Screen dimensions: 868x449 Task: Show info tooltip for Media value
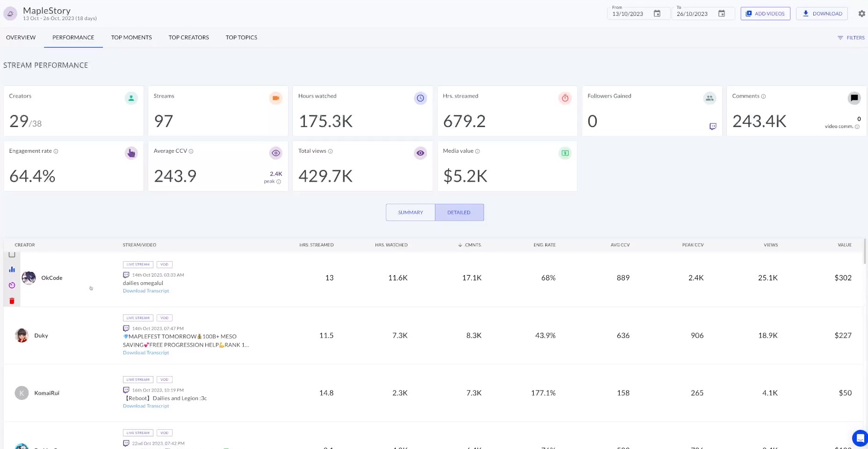(477, 151)
